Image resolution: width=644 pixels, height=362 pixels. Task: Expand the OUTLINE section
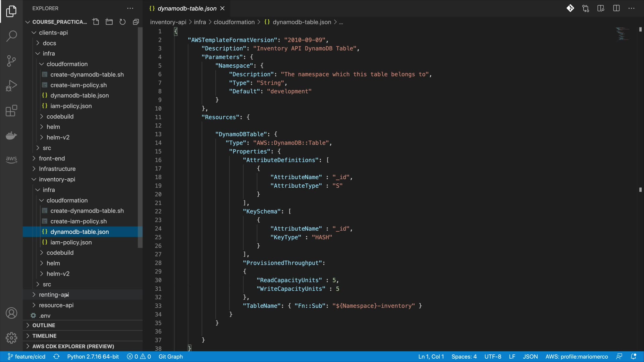pyautogui.click(x=44, y=325)
